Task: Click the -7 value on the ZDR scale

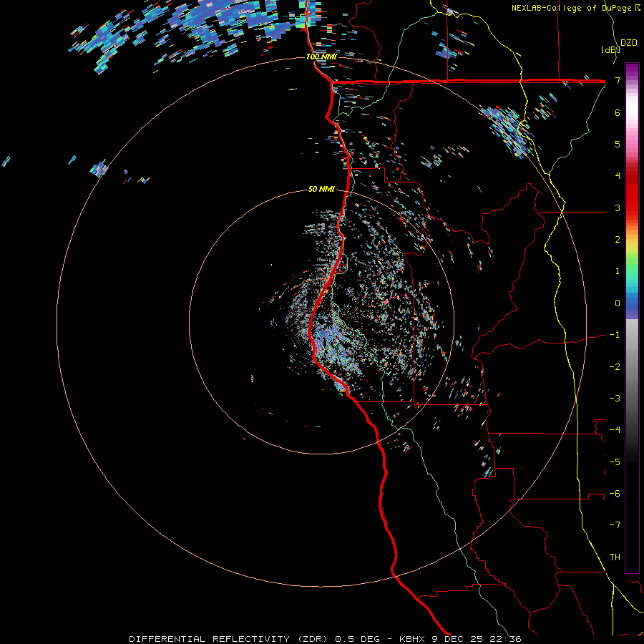Action: pyautogui.click(x=615, y=525)
